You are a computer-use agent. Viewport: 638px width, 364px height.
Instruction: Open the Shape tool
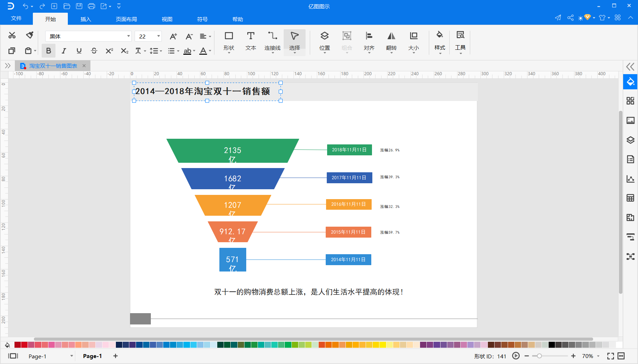tap(229, 42)
